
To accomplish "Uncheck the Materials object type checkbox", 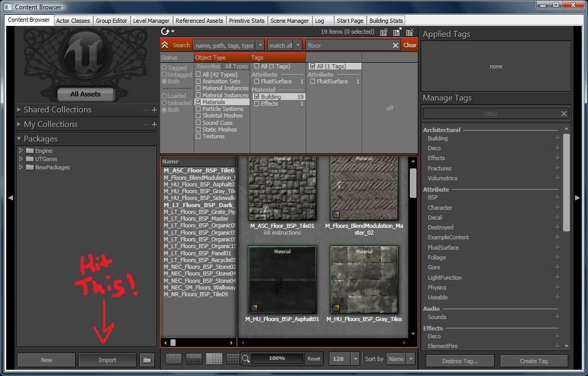I will pos(198,102).
